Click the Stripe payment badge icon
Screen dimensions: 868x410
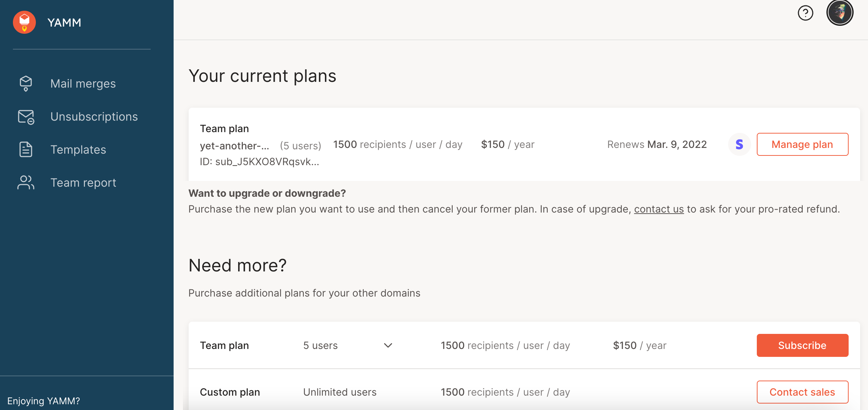click(x=739, y=144)
